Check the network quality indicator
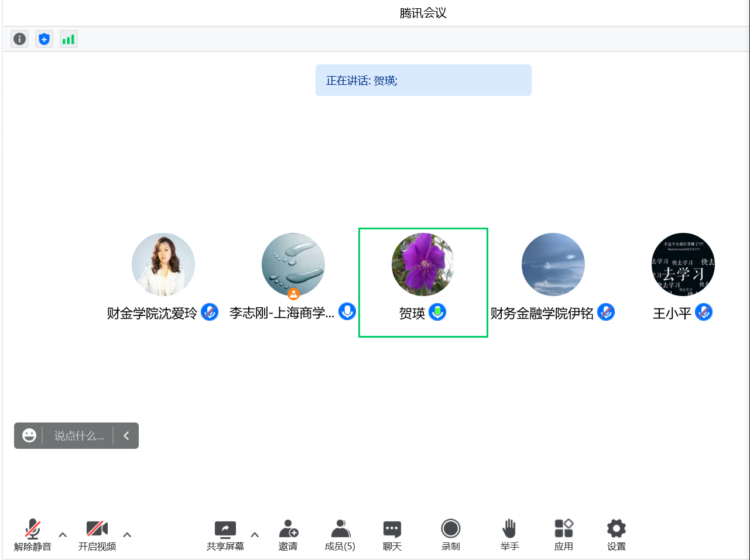 tap(69, 39)
